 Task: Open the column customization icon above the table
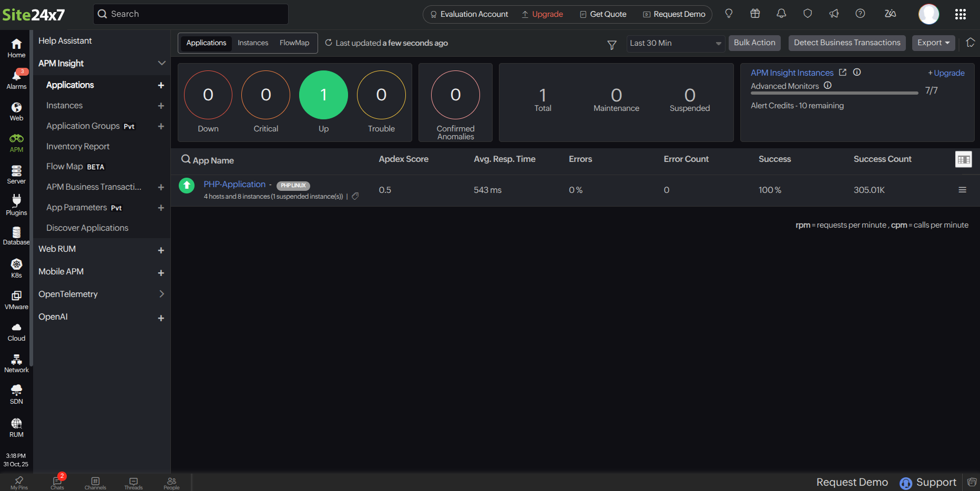coord(964,159)
